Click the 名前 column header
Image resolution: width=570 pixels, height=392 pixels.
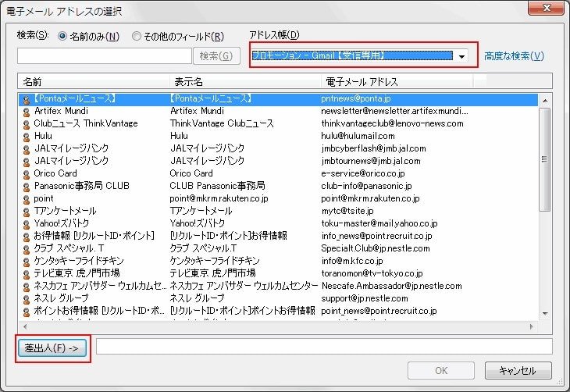94,81
